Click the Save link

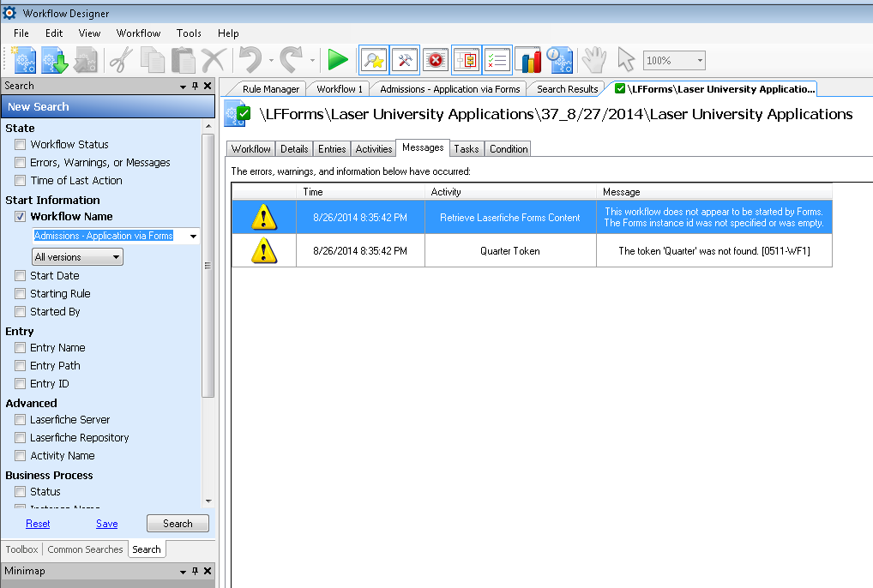(107, 524)
